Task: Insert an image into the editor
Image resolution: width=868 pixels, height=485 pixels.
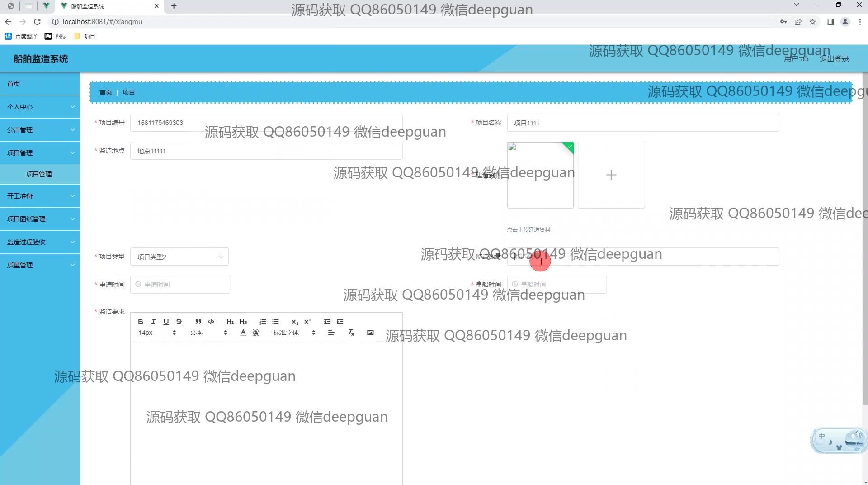Action: 370,333
